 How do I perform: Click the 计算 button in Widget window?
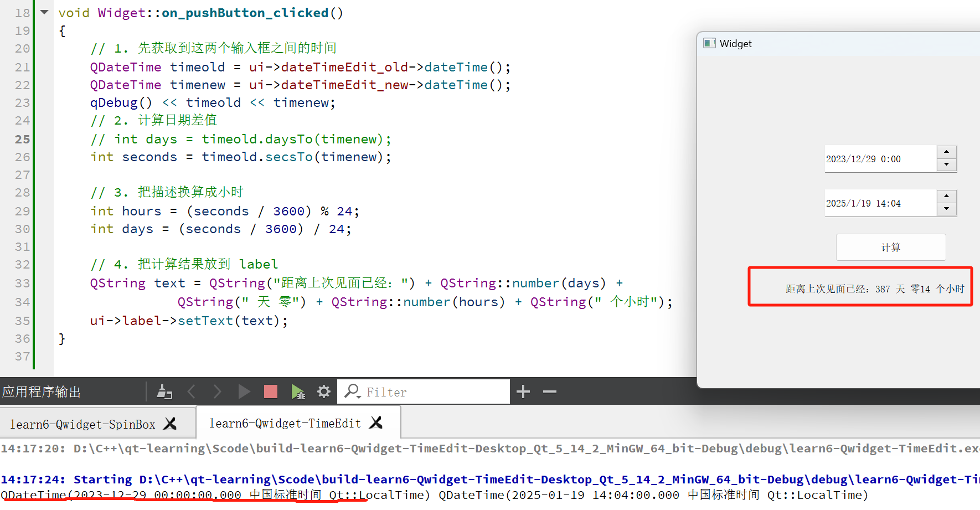[891, 247]
